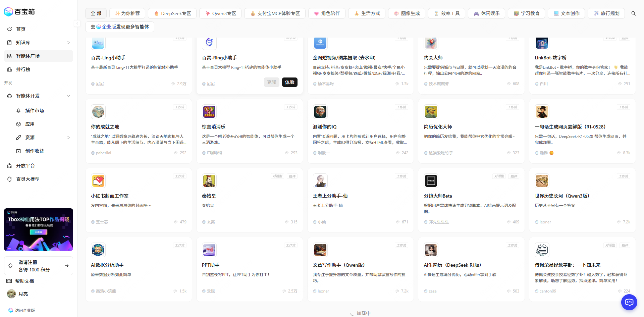The image size is (644, 317).
Task: Open the 应用 page from the sidebar
Action: 30,124
